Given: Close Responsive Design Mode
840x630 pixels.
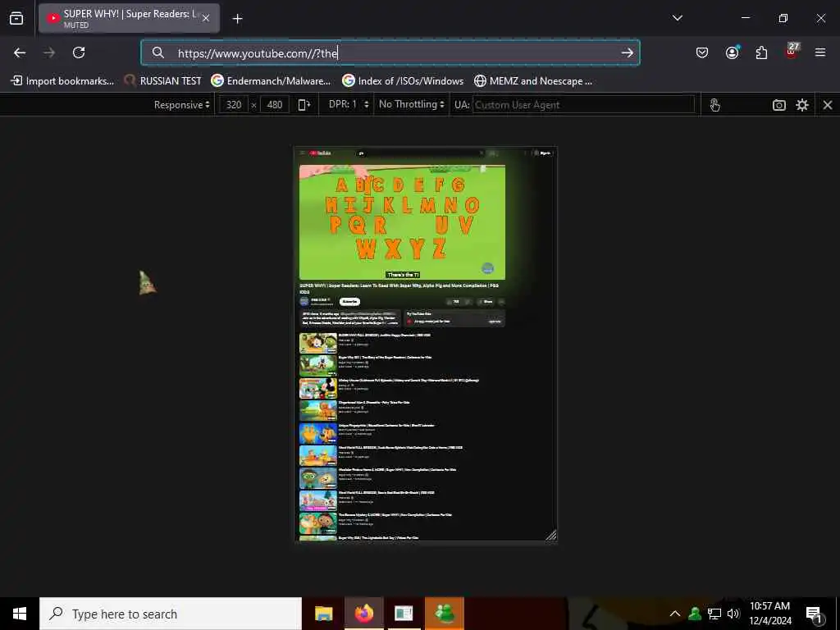Looking at the screenshot, I should coord(827,105).
